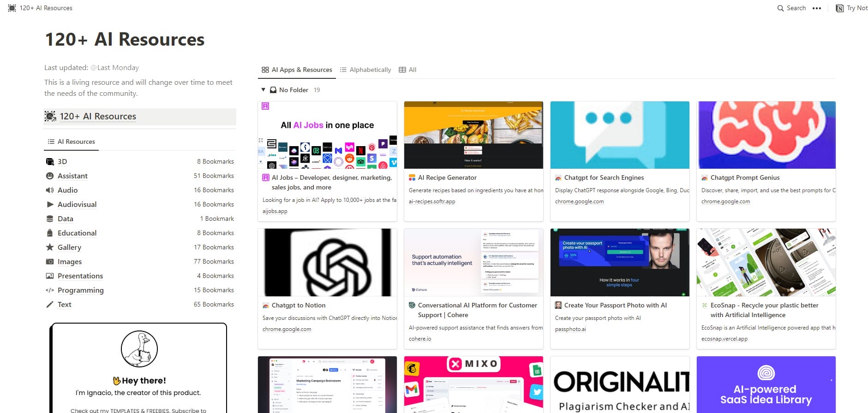868x413 pixels.
Task: Click the page gear icon in breadcrumb
Action: tap(12, 8)
